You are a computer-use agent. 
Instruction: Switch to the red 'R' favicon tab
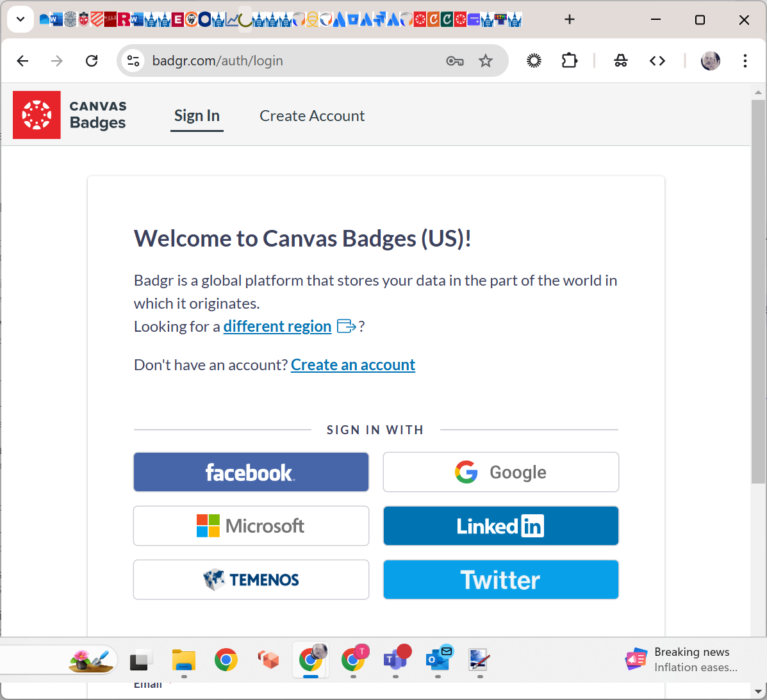click(124, 20)
